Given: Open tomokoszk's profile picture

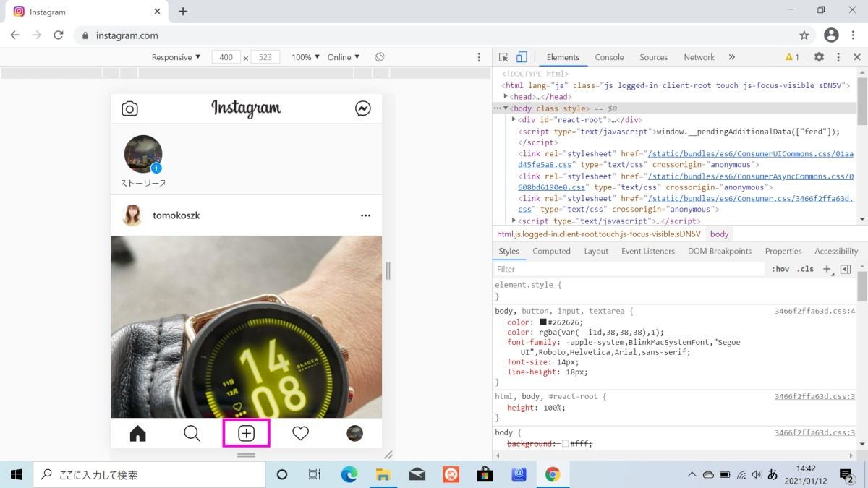Looking at the screenshot, I should (132, 215).
